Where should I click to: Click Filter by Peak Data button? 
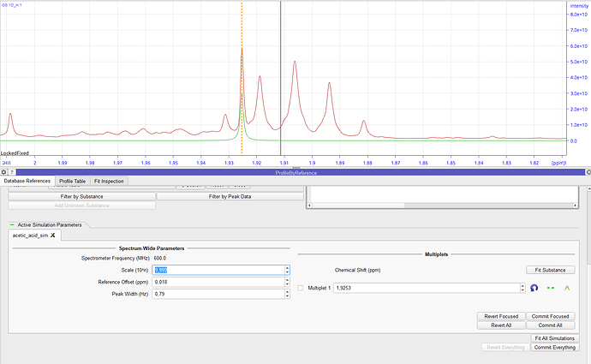[230, 196]
